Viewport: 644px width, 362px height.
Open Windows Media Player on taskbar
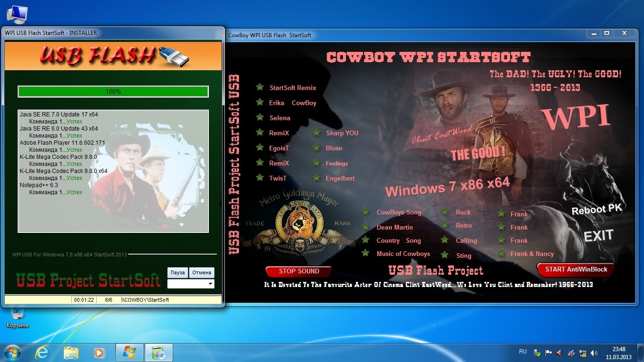tap(99, 352)
